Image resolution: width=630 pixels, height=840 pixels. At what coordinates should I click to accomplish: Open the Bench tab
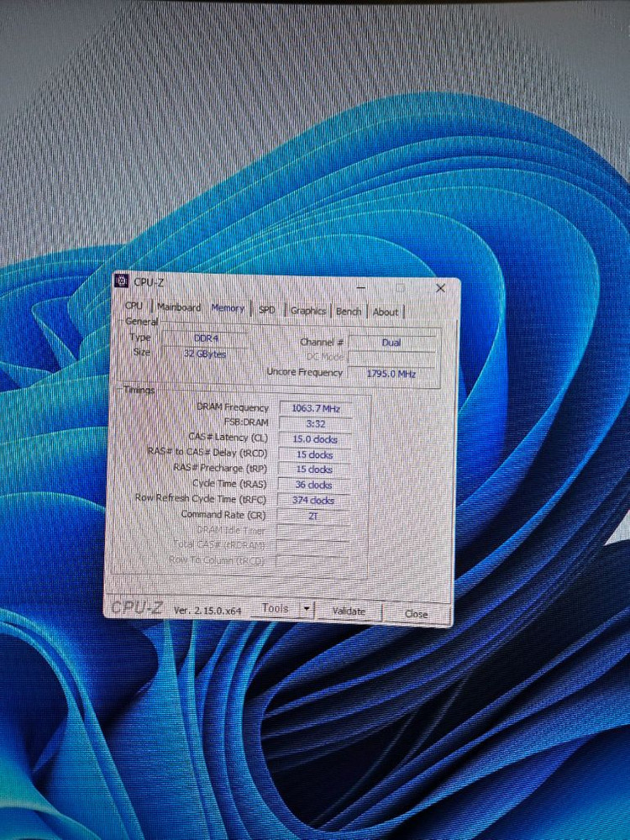[x=349, y=312]
